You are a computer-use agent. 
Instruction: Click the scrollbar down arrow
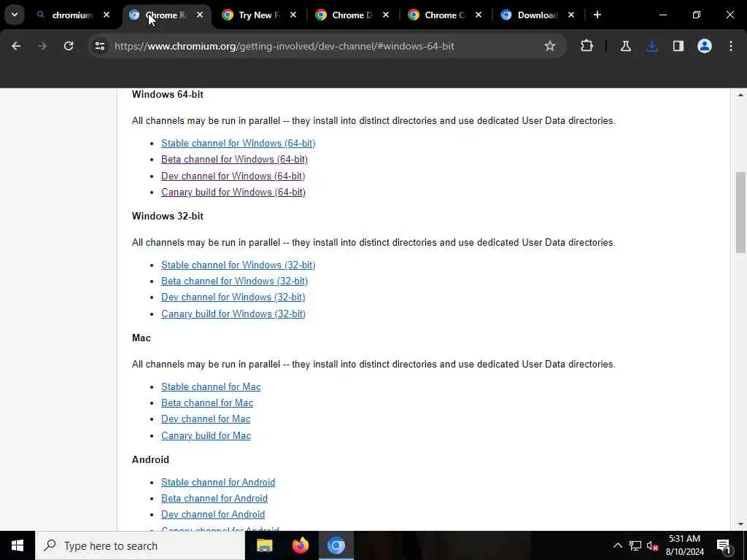(740, 524)
